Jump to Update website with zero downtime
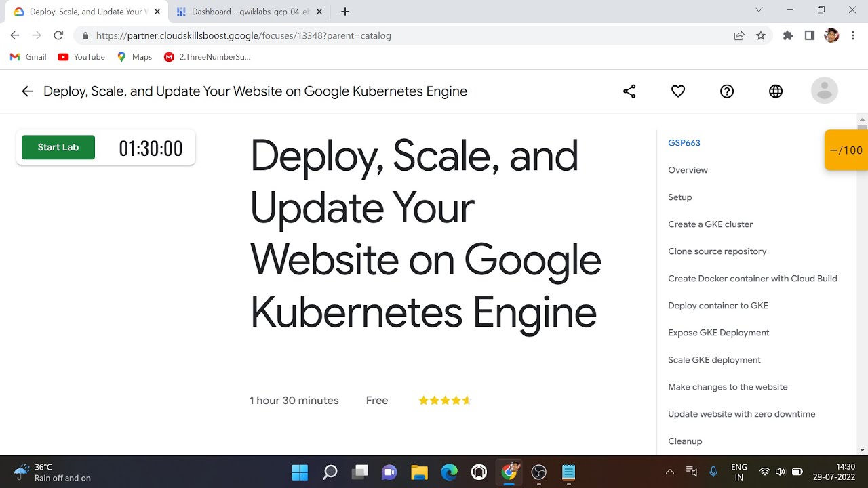This screenshot has height=488, width=868. click(742, 414)
